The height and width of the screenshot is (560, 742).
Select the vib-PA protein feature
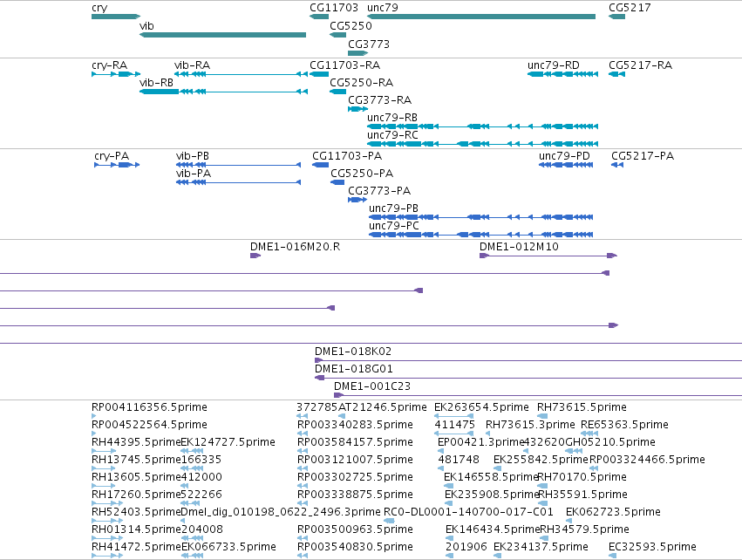239,182
